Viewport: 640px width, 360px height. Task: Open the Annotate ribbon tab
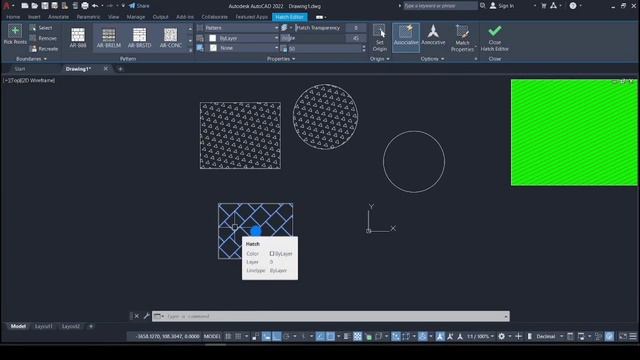(x=58, y=17)
